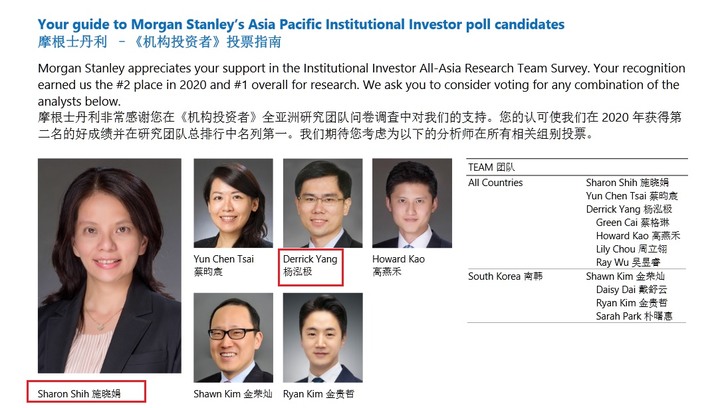Image resolution: width=720 pixels, height=408 pixels.
Task: Click Yun Chen Tsai's portrait photo
Action: [x=233, y=203]
